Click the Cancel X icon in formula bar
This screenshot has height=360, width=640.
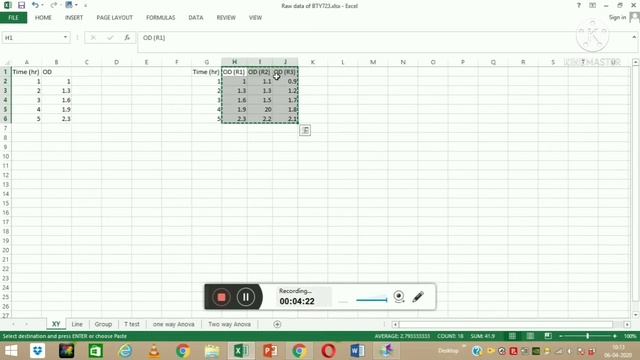(x=93, y=38)
